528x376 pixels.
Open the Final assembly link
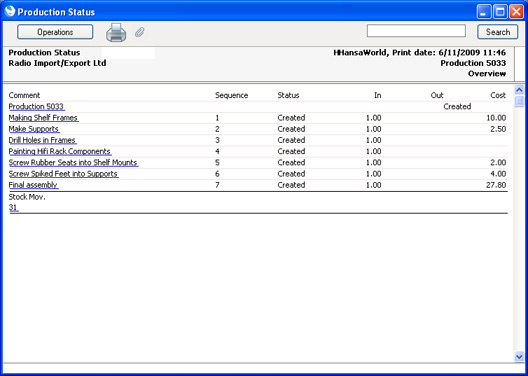[x=33, y=185]
